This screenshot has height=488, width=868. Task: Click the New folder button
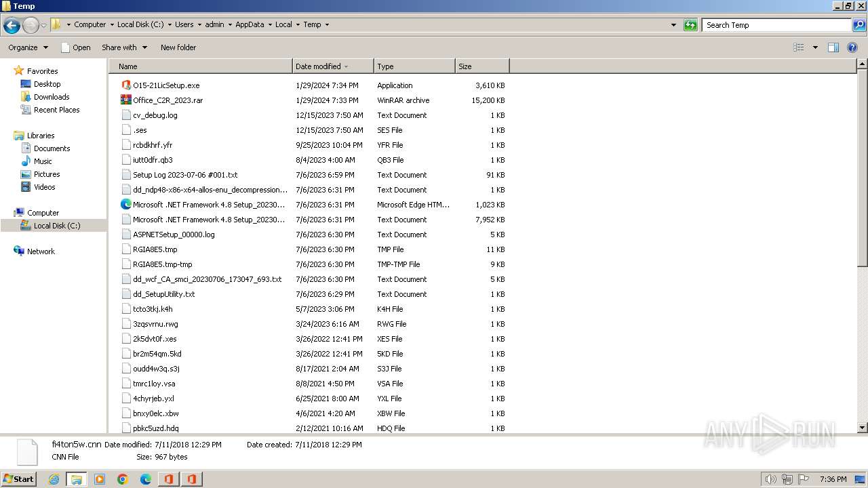[x=178, y=47]
